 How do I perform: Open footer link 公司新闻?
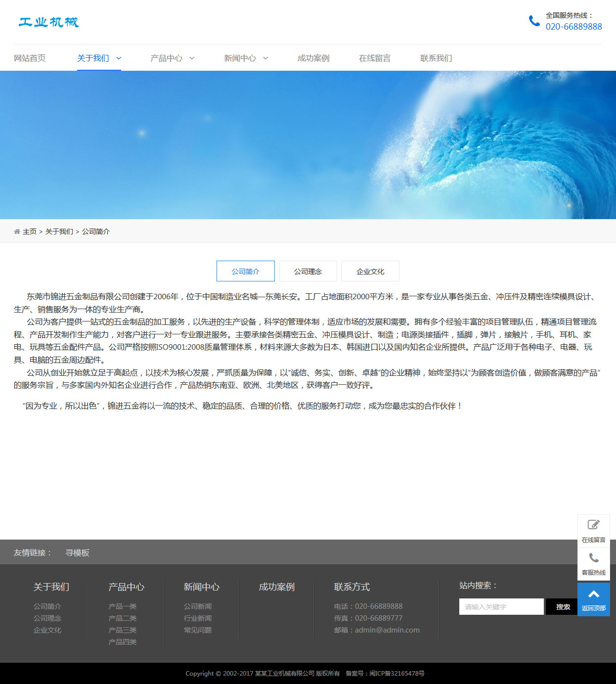coord(198,606)
